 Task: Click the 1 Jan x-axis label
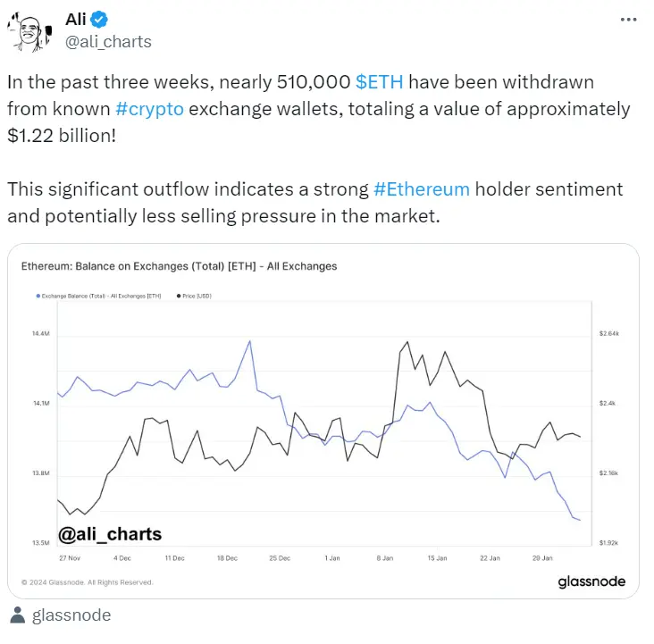pos(332,558)
